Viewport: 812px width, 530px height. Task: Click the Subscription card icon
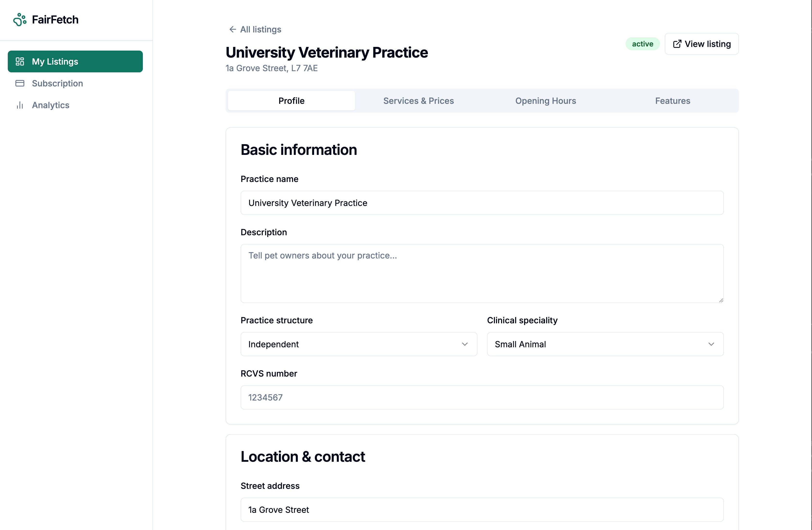click(x=20, y=83)
